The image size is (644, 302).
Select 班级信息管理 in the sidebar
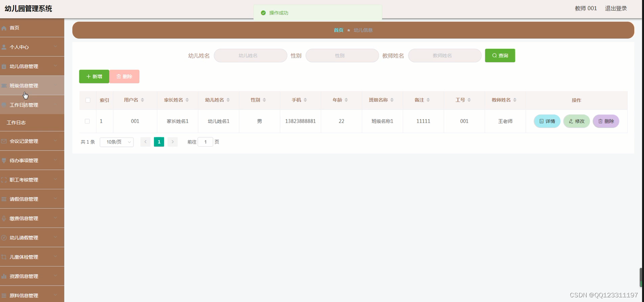(x=32, y=86)
